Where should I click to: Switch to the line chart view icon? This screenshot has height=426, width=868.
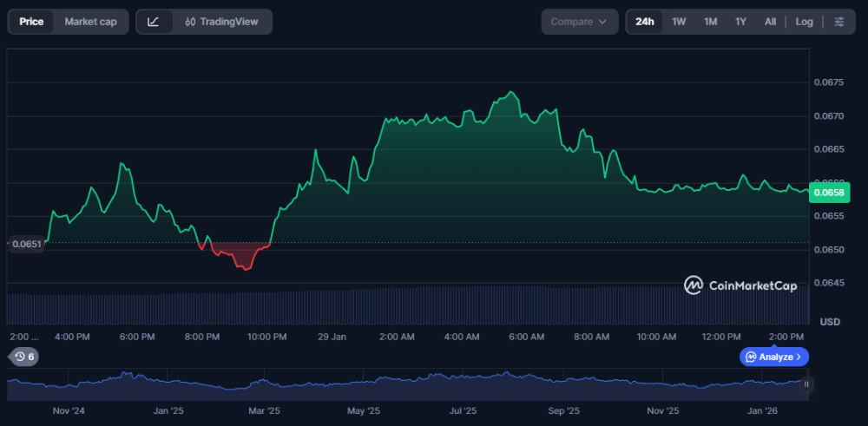[x=154, y=22]
